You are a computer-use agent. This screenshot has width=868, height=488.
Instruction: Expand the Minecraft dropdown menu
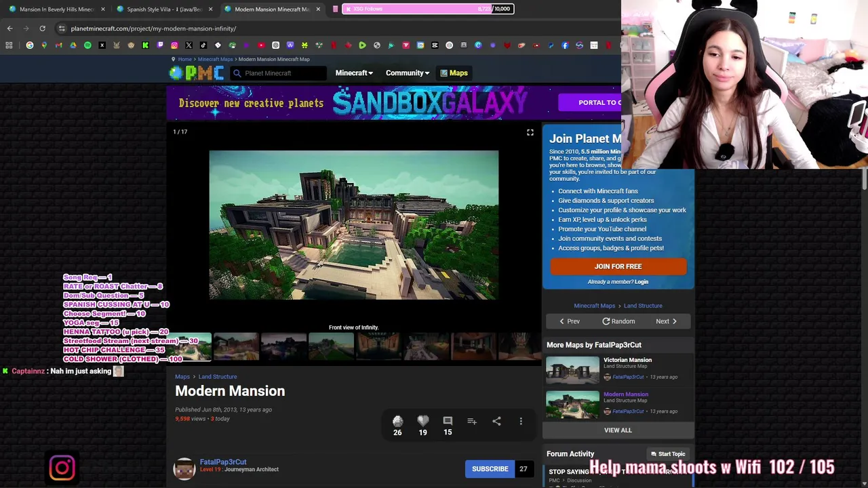[x=354, y=73]
